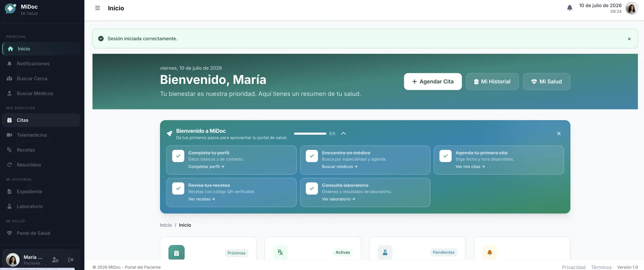Follow the Ver mis citas link
Viewport: 644px width, 270px height.
click(470, 166)
